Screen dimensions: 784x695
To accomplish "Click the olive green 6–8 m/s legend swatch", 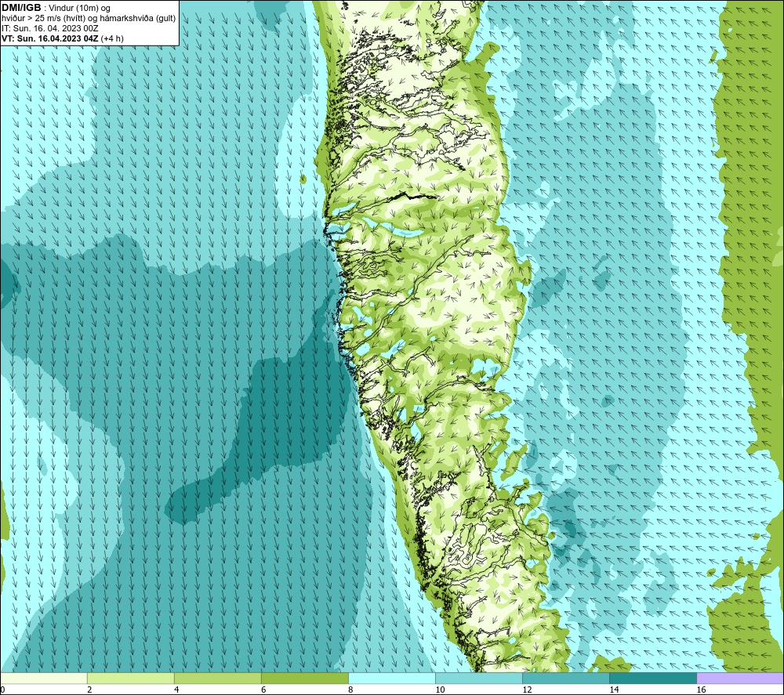I will click(x=304, y=678).
